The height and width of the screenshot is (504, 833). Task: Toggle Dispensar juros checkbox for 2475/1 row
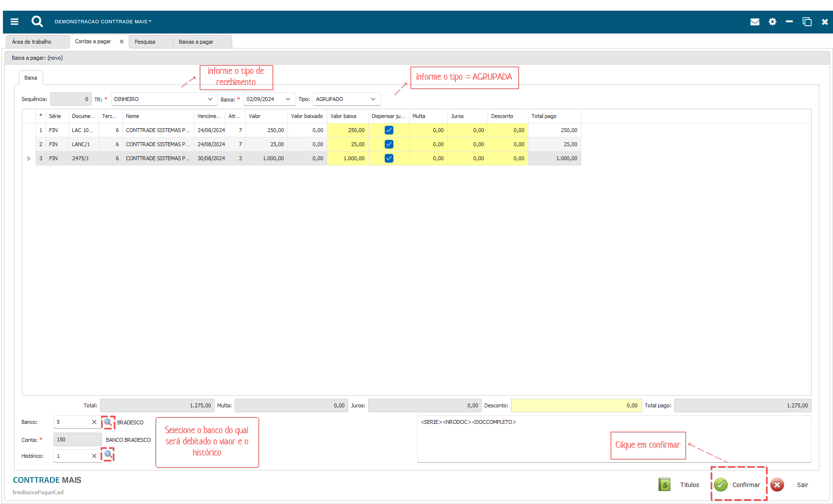click(x=389, y=158)
